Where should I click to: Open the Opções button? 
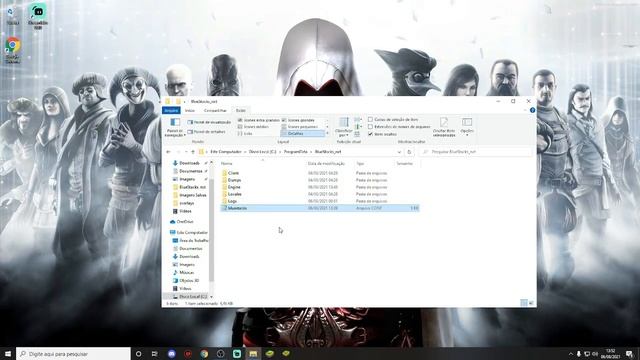coord(467,127)
